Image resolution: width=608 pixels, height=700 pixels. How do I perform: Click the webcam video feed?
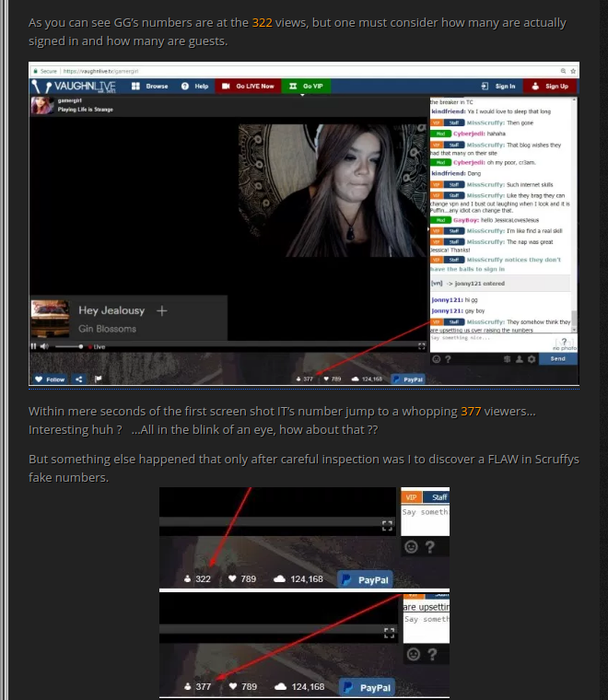(x=333, y=191)
